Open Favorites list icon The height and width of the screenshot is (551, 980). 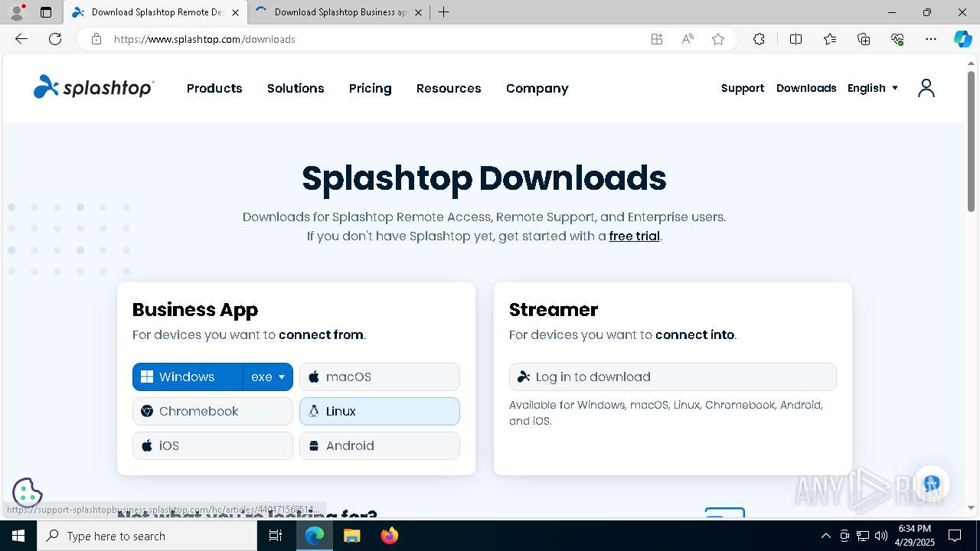[830, 39]
